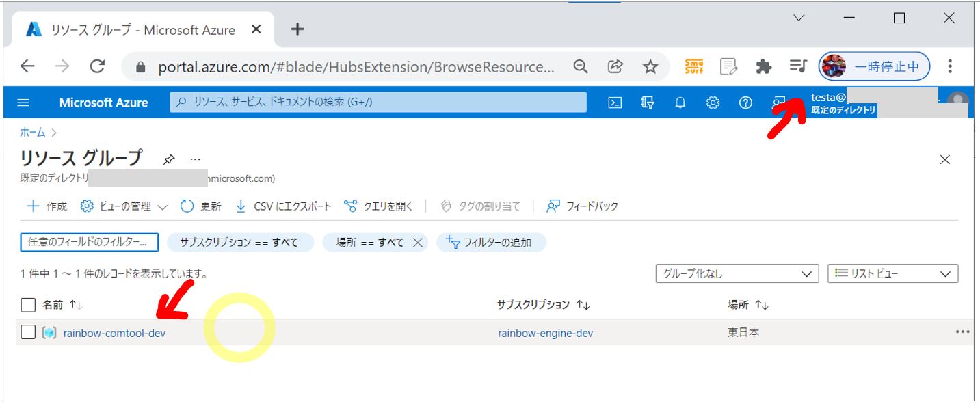Click 更新 to refresh the list
Viewport: 980px width, 406px height.
point(201,206)
